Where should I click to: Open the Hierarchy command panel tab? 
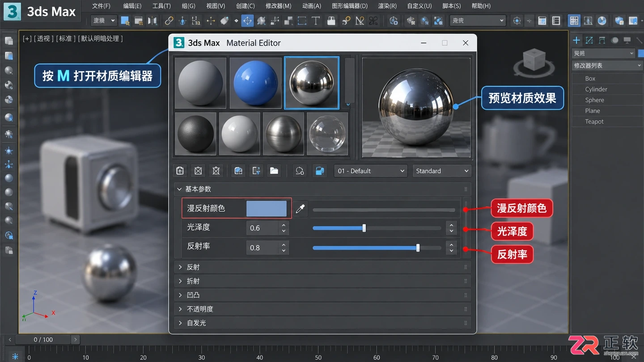602,40
